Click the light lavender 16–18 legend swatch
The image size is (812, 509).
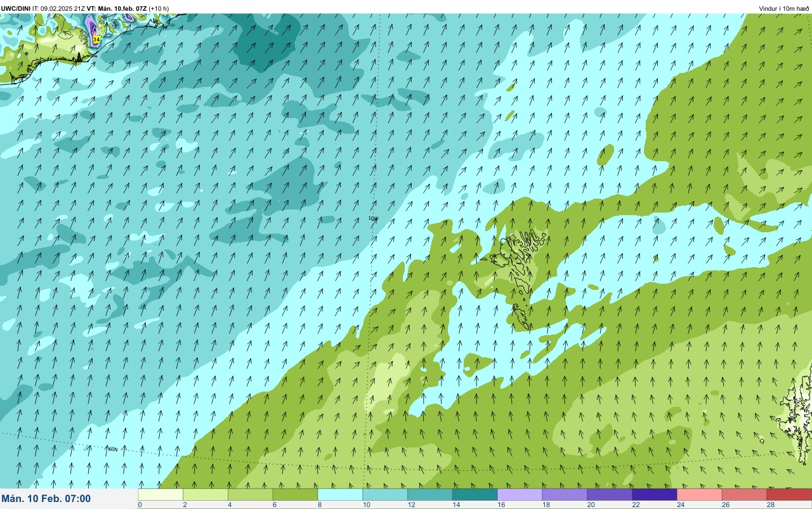(x=520, y=494)
